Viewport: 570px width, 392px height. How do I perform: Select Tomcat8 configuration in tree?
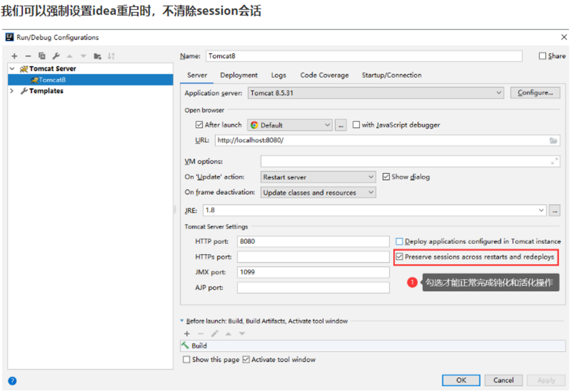point(90,80)
